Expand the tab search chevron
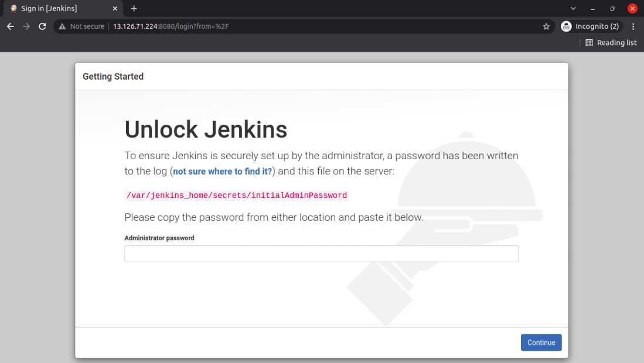The image size is (644, 363). pyautogui.click(x=573, y=9)
